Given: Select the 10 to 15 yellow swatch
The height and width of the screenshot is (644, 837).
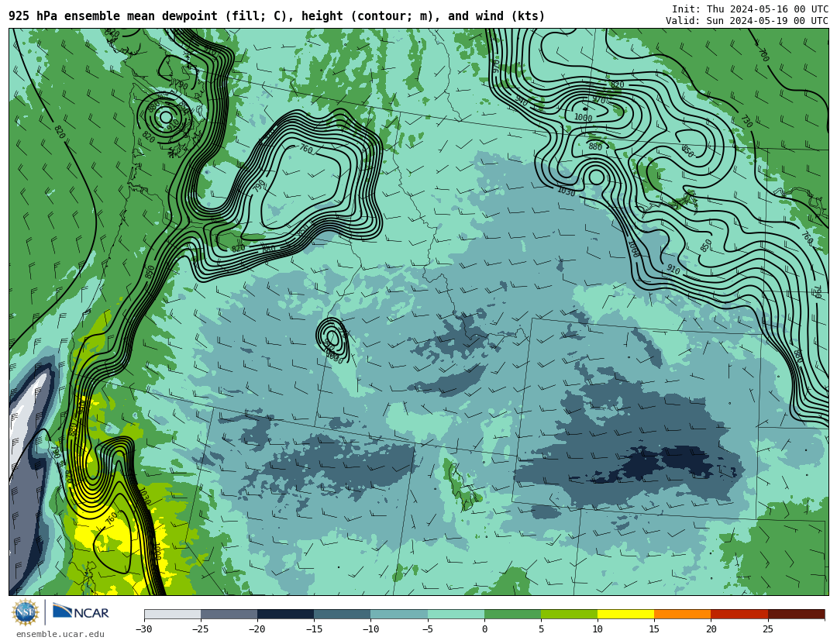Looking at the screenshot, I should [x=625, y=614].
